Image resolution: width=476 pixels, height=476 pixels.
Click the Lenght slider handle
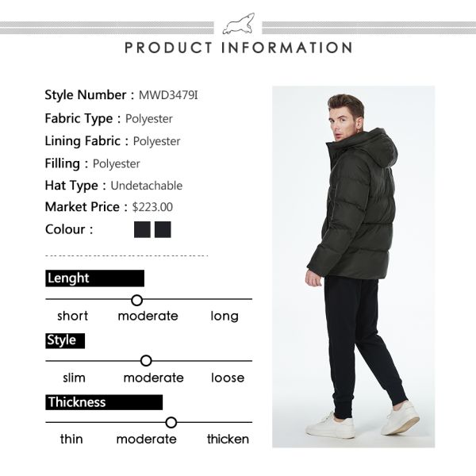(137, 300)
